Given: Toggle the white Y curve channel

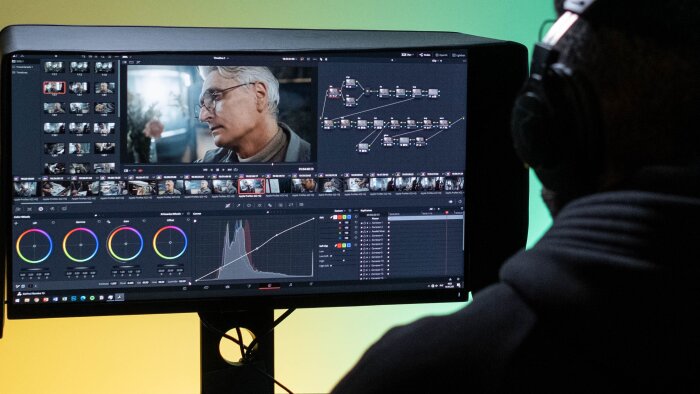Looking at the screenshot, I should pyautogui.click(x=335, y=217).
